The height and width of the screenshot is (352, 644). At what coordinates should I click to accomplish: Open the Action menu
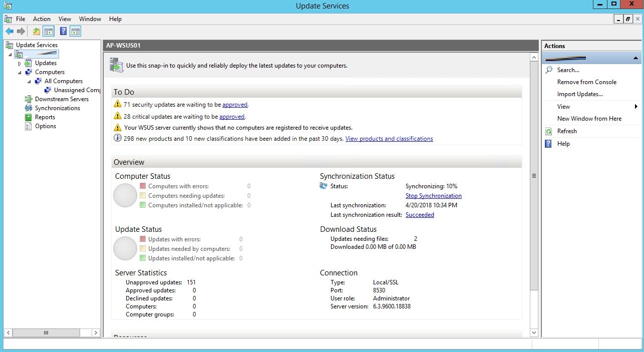42,19
